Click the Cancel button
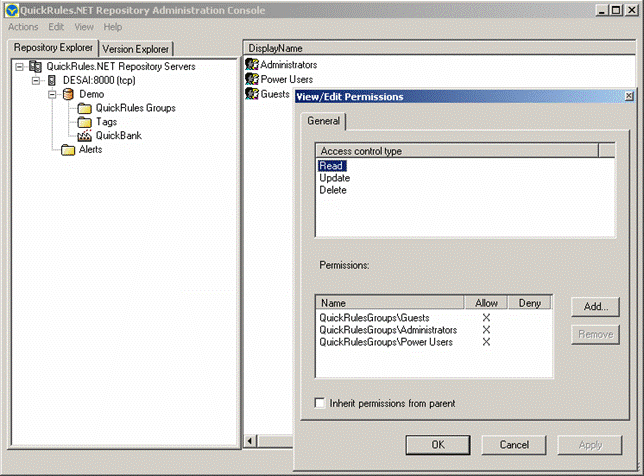Viewport: 644px width, 476px height. (514, 445)
